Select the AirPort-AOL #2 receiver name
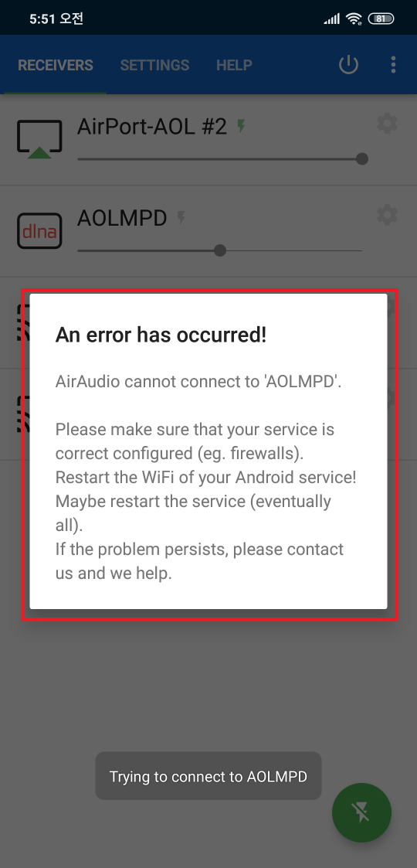The width and height of the screenshot is (417, 868). pyautogui.click(x=152, y=127)
